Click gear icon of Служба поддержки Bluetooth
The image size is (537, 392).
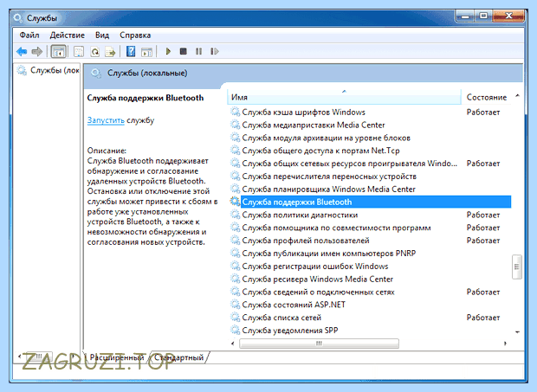(x=235, y=202)
